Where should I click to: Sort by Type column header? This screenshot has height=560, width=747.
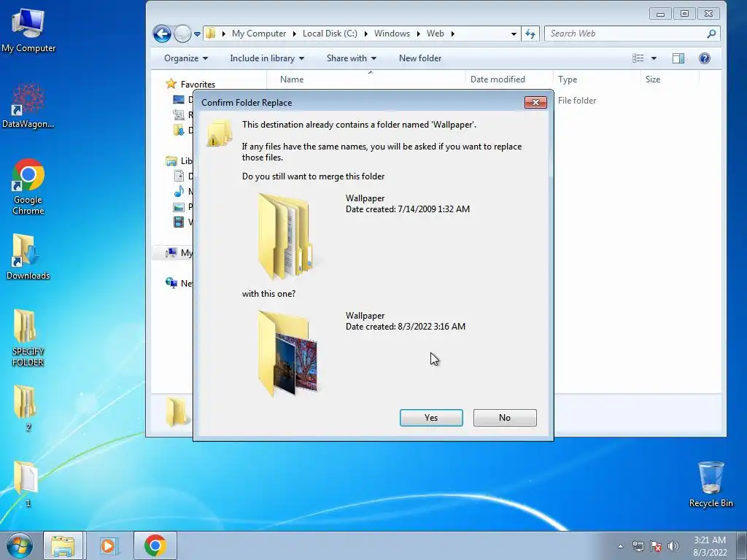pos(597,79)
